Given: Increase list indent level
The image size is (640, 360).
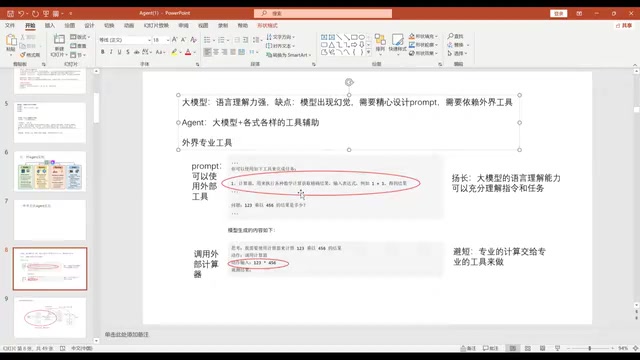Looking at the screenshot, I should (x=245, y=40).
